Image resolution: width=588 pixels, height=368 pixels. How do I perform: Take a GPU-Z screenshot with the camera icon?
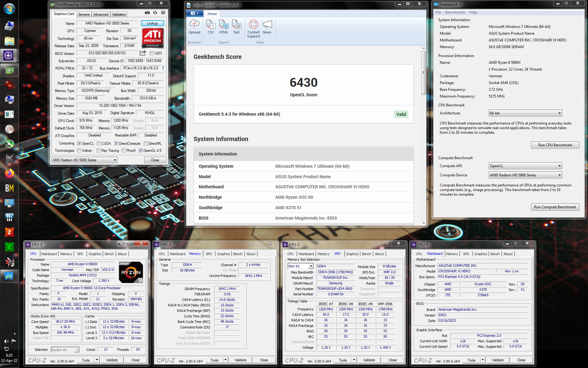pyautogui.click(x=147, y=13)
